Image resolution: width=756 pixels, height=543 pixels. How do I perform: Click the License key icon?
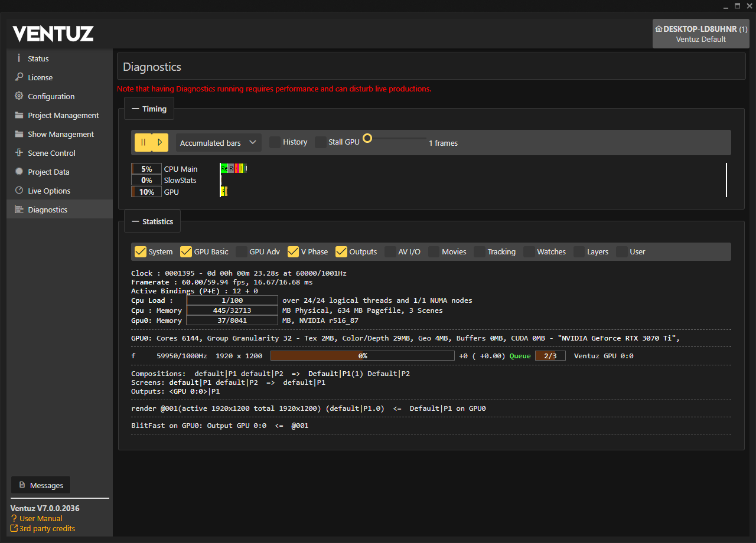[x=19, y=77]
